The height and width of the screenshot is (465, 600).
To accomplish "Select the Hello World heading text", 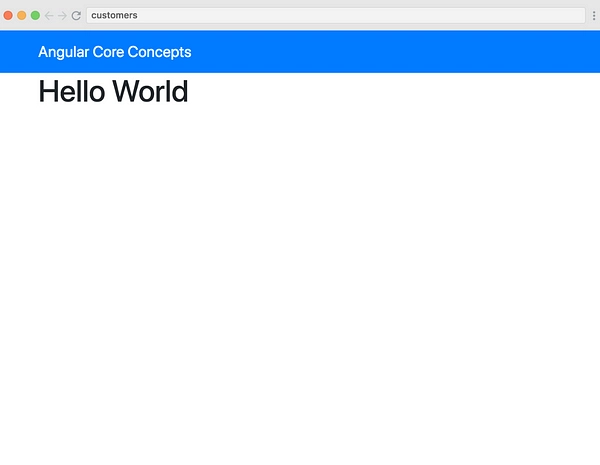I will pos(113,91).
